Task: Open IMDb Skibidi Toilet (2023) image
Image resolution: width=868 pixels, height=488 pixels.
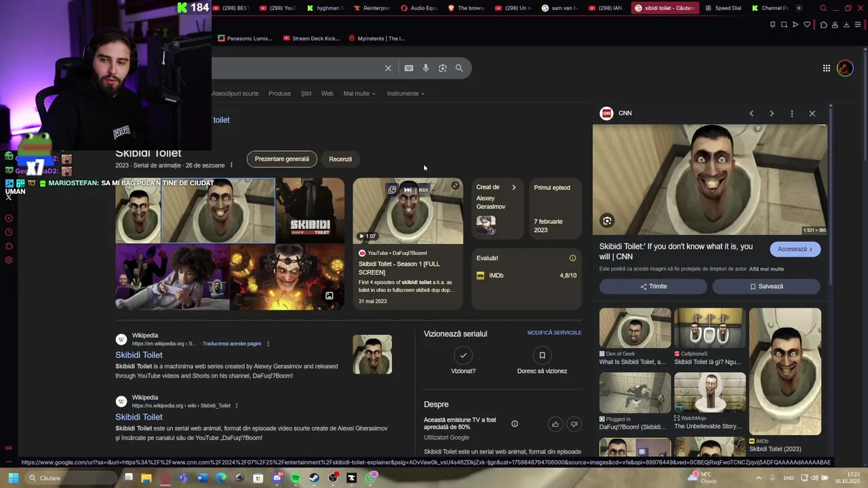Action: 785,371
